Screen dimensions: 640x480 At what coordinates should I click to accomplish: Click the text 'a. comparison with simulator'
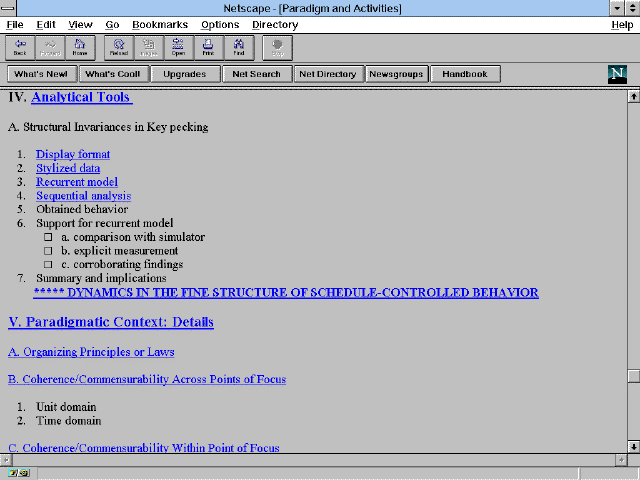click(x=133, y=237)
